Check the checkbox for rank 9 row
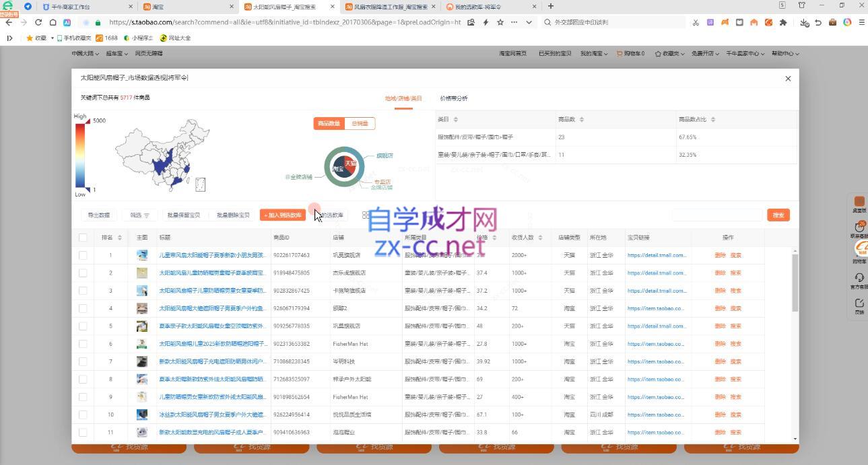This screenshot has height=465, width=868. pyautogui.click(x=83, y=397)
